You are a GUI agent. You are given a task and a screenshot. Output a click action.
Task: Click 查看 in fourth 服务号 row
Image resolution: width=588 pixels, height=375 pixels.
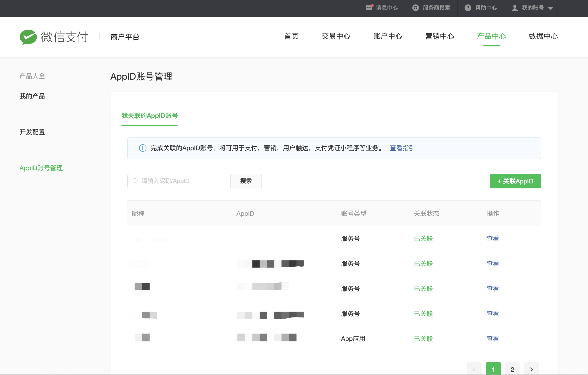click(493, 314)
